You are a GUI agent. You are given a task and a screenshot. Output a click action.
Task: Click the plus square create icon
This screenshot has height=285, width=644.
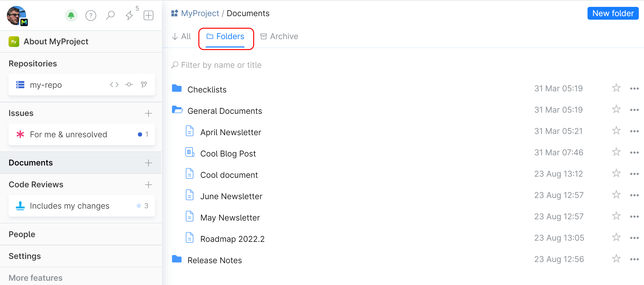pyautogui.click(x=148, y=15)
